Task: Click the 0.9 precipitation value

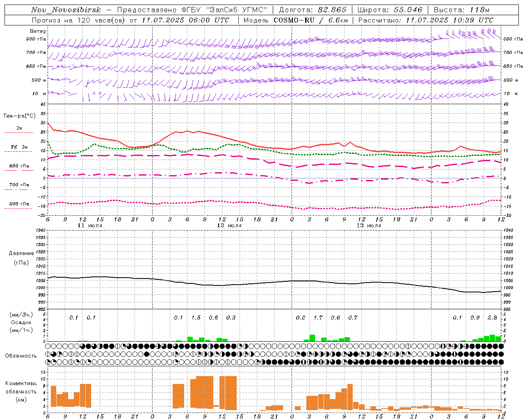Action: 475,317
